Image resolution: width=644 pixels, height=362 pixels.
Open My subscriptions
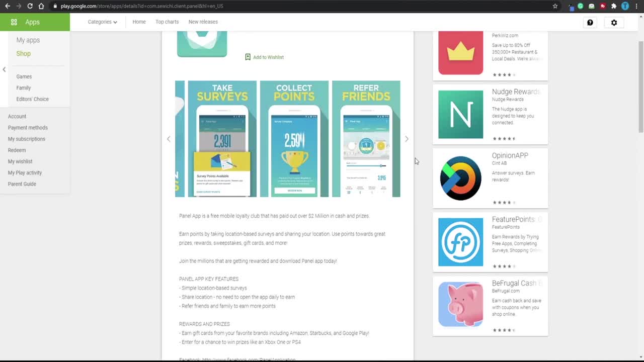pos(26,139)
